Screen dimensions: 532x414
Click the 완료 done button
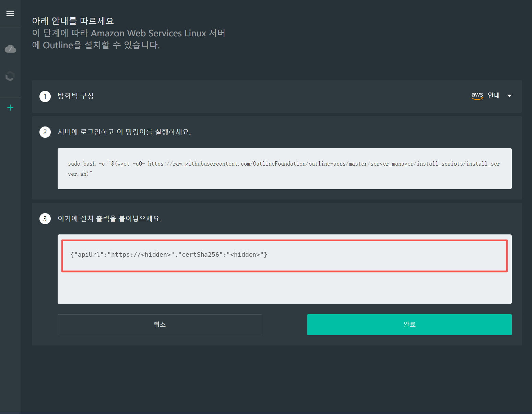[410, 325]
